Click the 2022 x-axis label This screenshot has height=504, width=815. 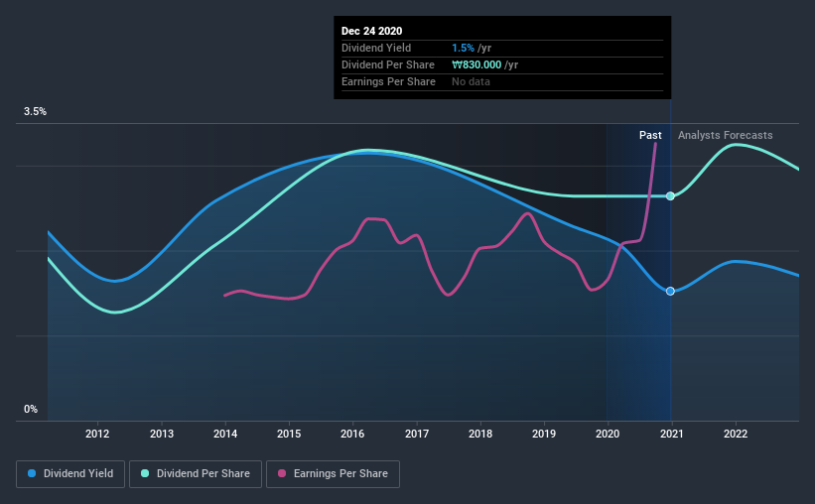[736, 434]
